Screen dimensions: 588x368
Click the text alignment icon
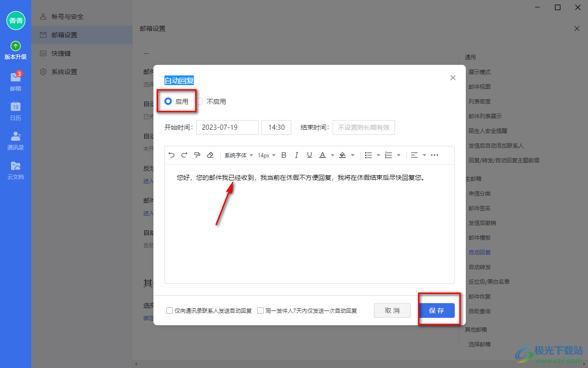coord(414,155)
